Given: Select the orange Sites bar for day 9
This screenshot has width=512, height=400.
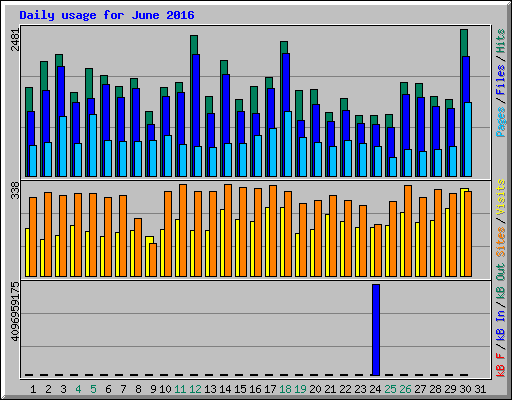Looking at the screenshot, I should 153,260.
